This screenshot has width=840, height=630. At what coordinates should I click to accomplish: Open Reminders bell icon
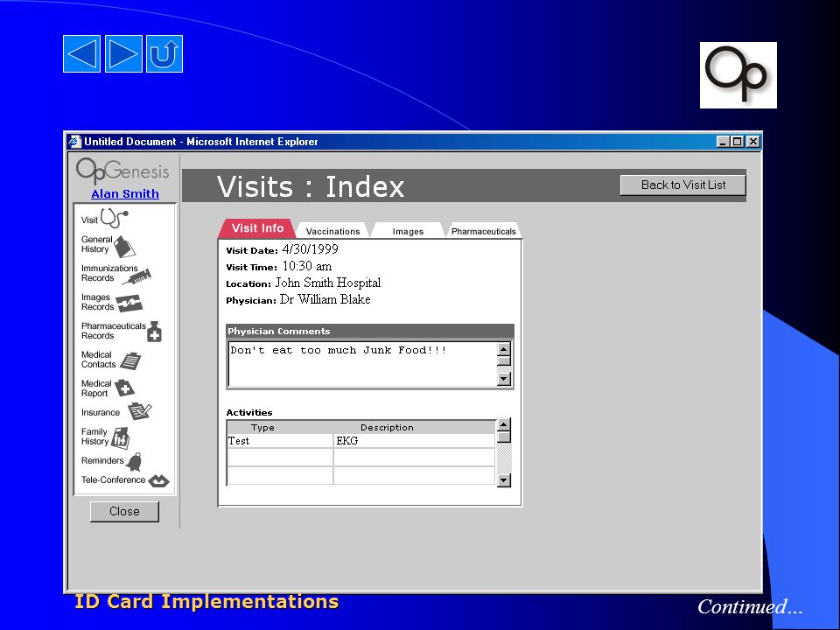click(134, 462)
